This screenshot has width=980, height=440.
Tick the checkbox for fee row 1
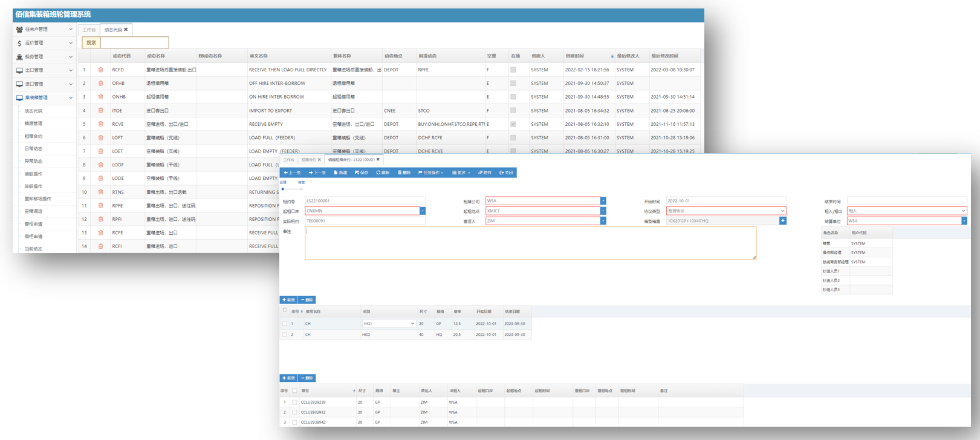click(285, 324)
